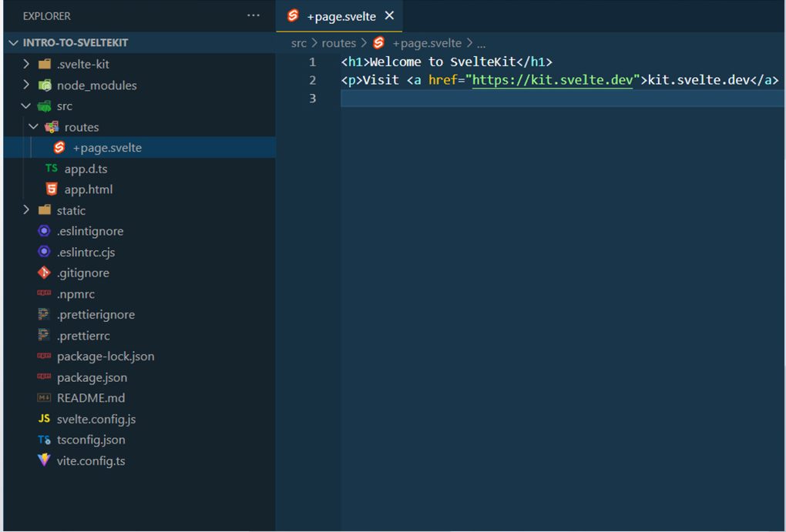Click the Prettier icon beside .prettierrc
The height and width of the screenshot is (532, 786).
[45, 335]
